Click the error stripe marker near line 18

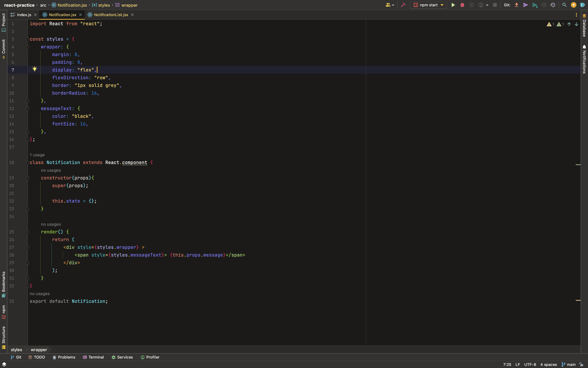click(x=578, y=165)
